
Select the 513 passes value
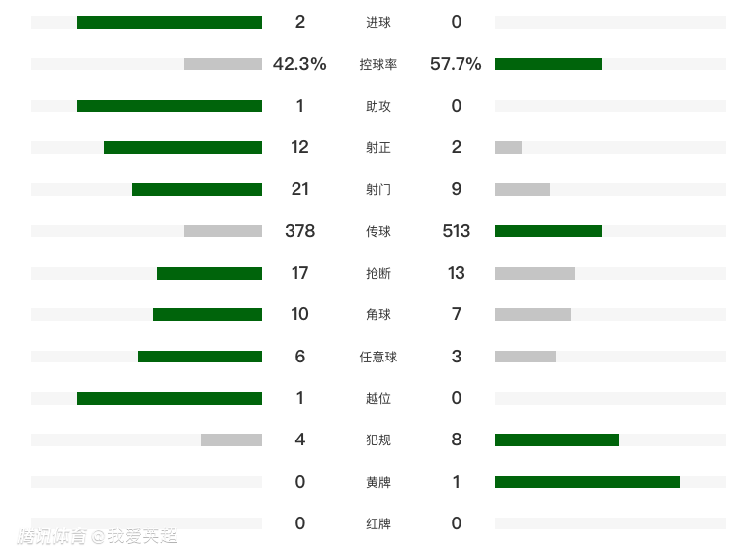click(456, 231)
